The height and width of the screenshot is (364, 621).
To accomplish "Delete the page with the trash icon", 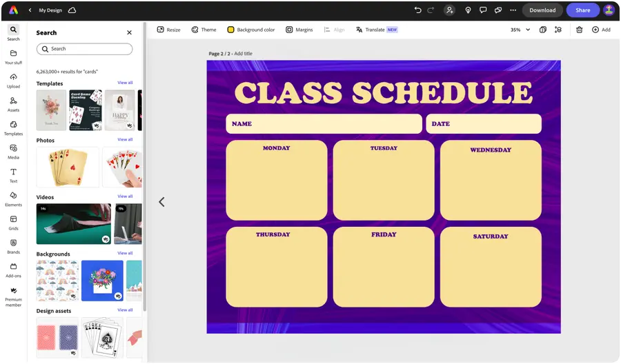I will (579, 30).
